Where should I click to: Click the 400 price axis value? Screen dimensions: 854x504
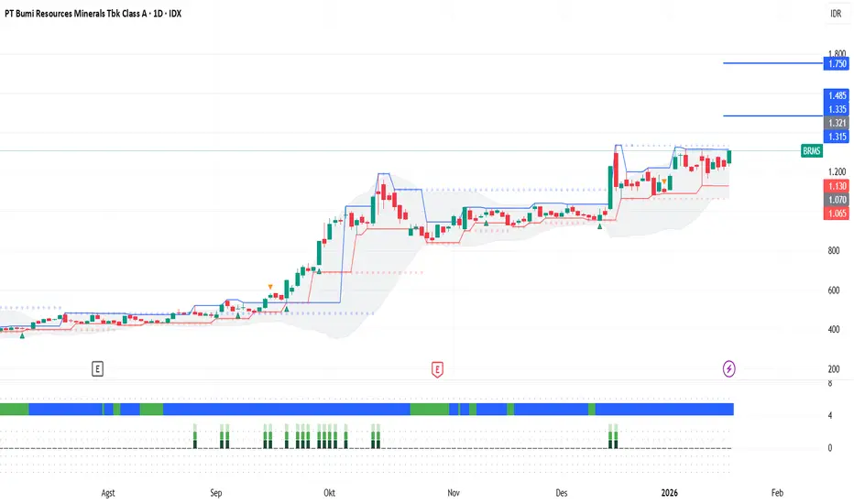[x=833, y=330]
